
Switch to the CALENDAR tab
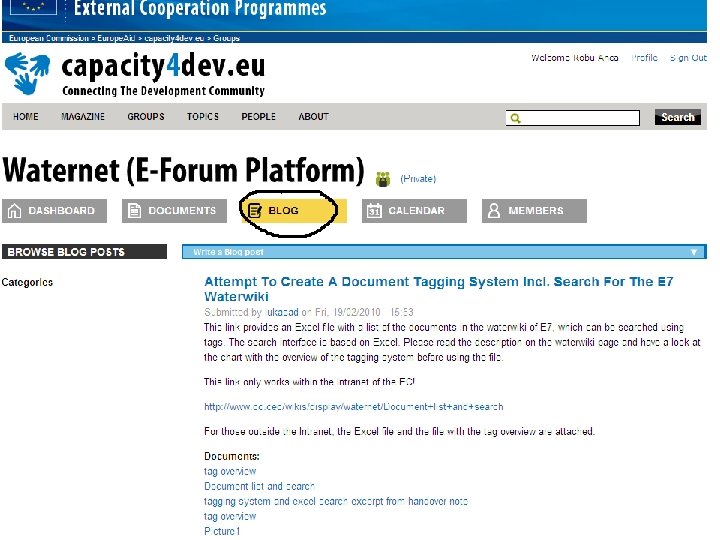click(x=414, y=211)
